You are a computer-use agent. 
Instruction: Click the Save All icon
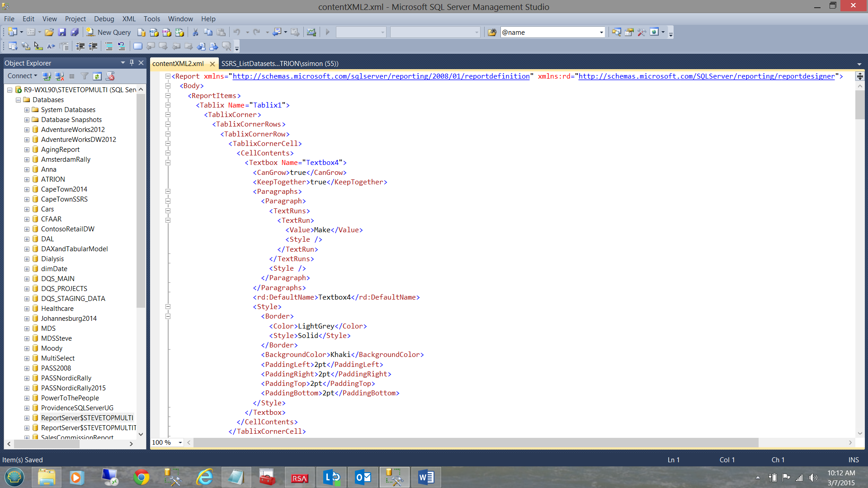point(75,32)
